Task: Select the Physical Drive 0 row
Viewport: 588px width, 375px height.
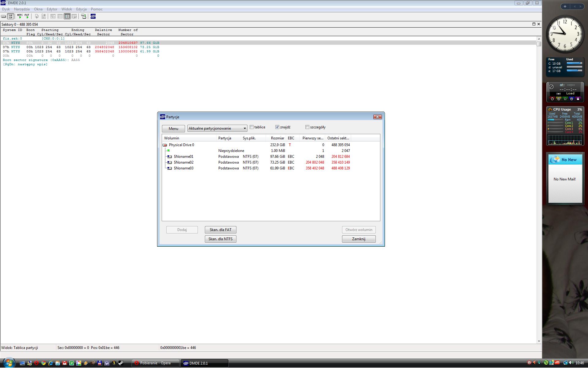Action: coord(271,145)
